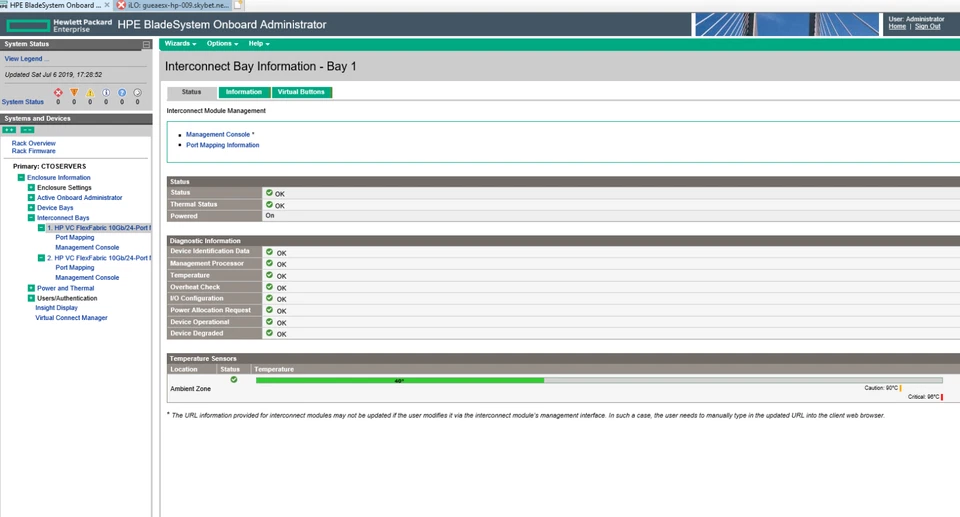Viewport: 960px width, 517px height.
Task: Click the major status orange triangle icon
Action: 74,92
